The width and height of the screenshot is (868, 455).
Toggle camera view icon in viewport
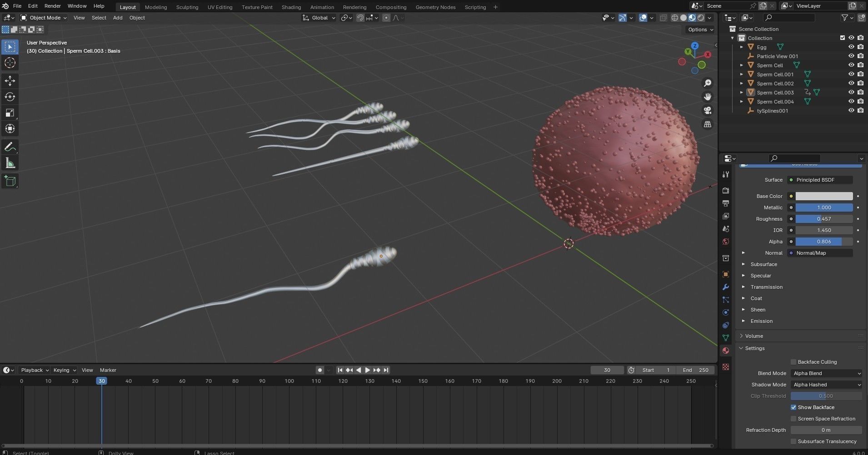point(708,110)
